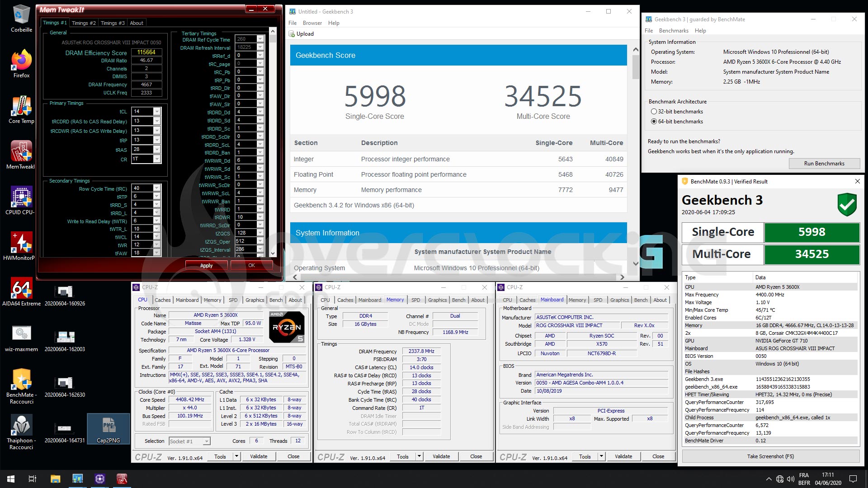Select the Cap2PNG desktop icon
Screen dimensions: 868x488
[108, 429]
